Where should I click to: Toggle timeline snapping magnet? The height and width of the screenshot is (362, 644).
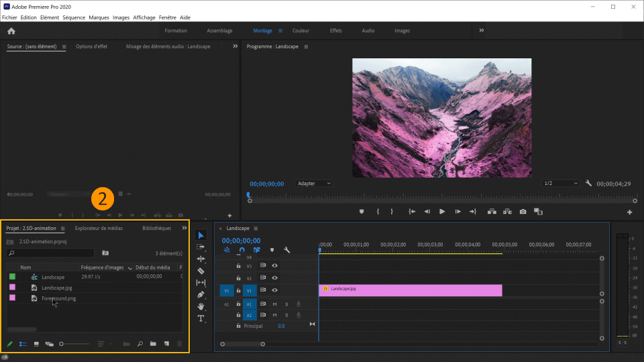tap(241, 250)
